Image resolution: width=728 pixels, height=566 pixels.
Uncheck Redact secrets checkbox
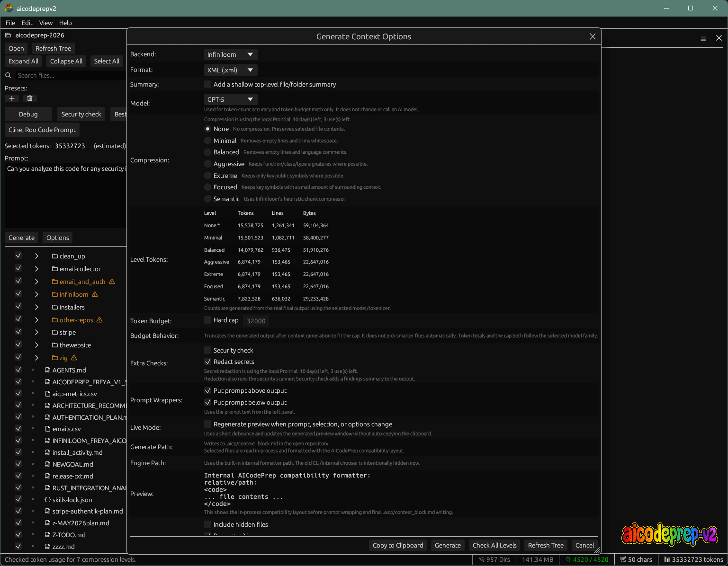tap(207, 362)
